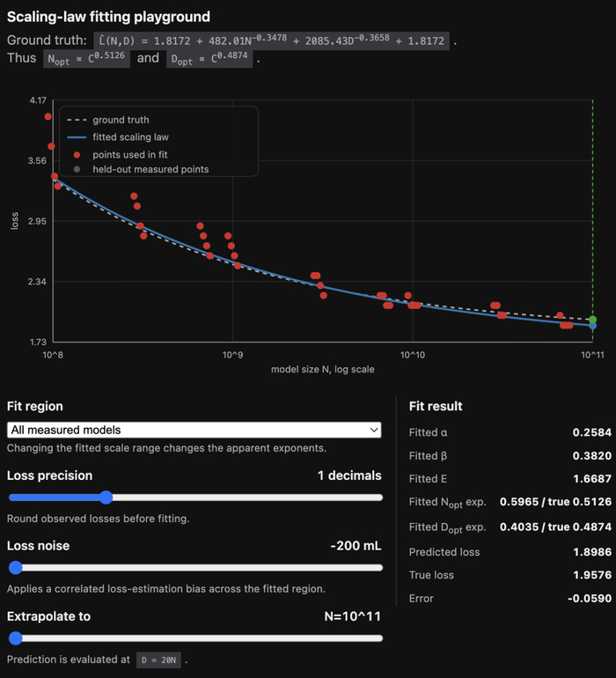Image resolution: width=616 pixels, height=678 pixels.
Task: Click the Fitted E value 1.6687
Action: pyautogui.click(x=591, y=479)
